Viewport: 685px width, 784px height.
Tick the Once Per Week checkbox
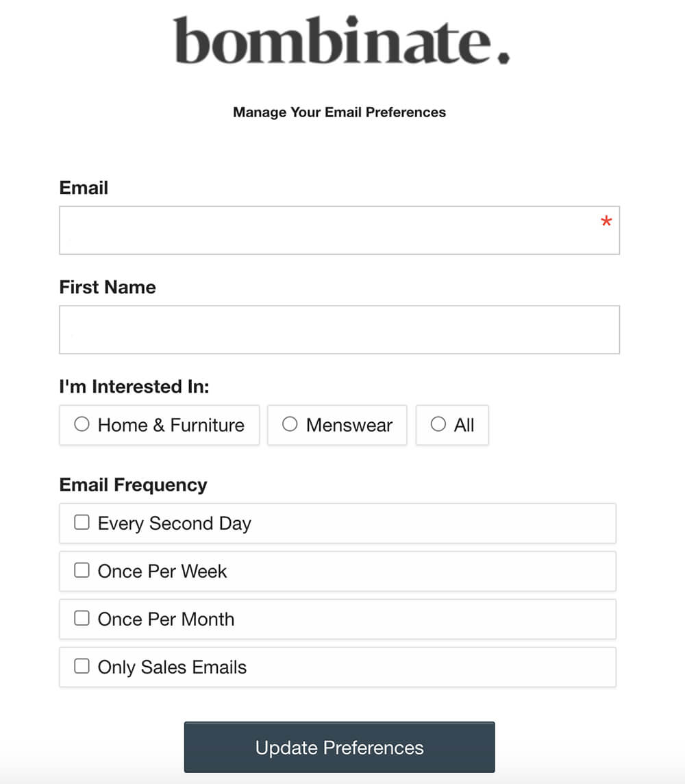point(82,571)
